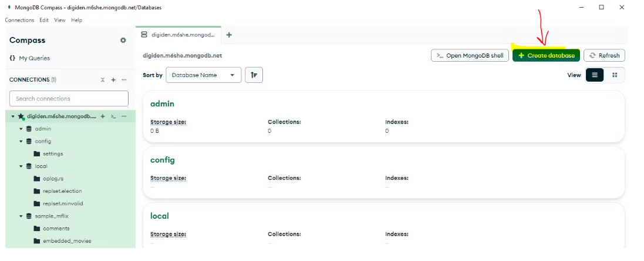Open replset.minvalid collection in sidebar
Viewport: 644px width, 261px height.
point(63,203)
